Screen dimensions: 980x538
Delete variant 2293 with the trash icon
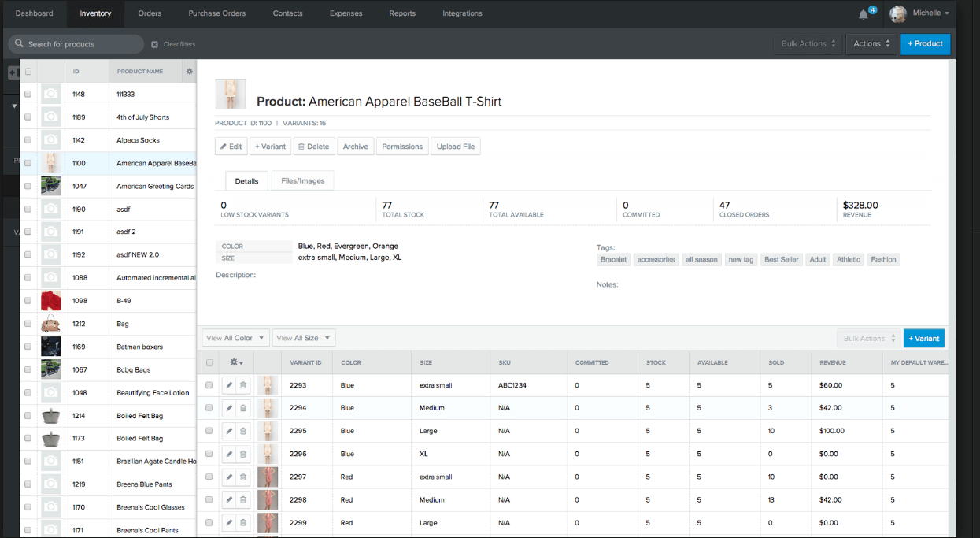point(243,385)
